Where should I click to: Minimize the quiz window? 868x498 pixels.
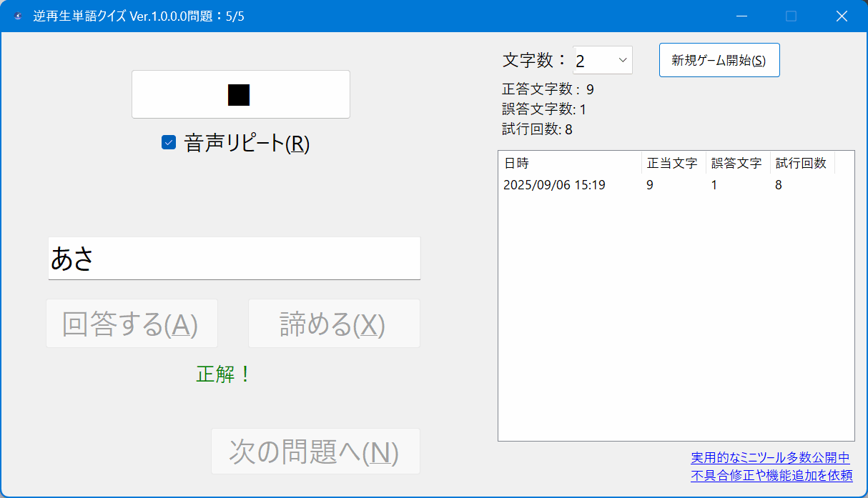(x=742, y=16)
